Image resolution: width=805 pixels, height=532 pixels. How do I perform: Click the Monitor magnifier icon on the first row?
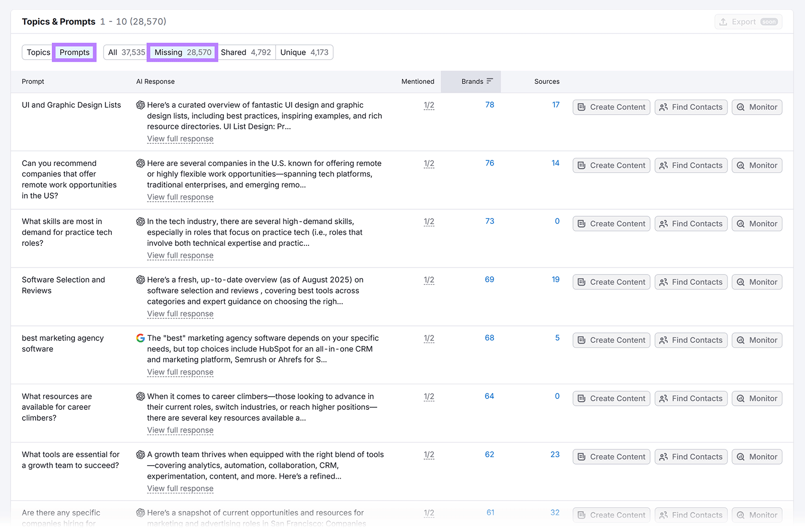pyautogui.click(x=740, y=107)
